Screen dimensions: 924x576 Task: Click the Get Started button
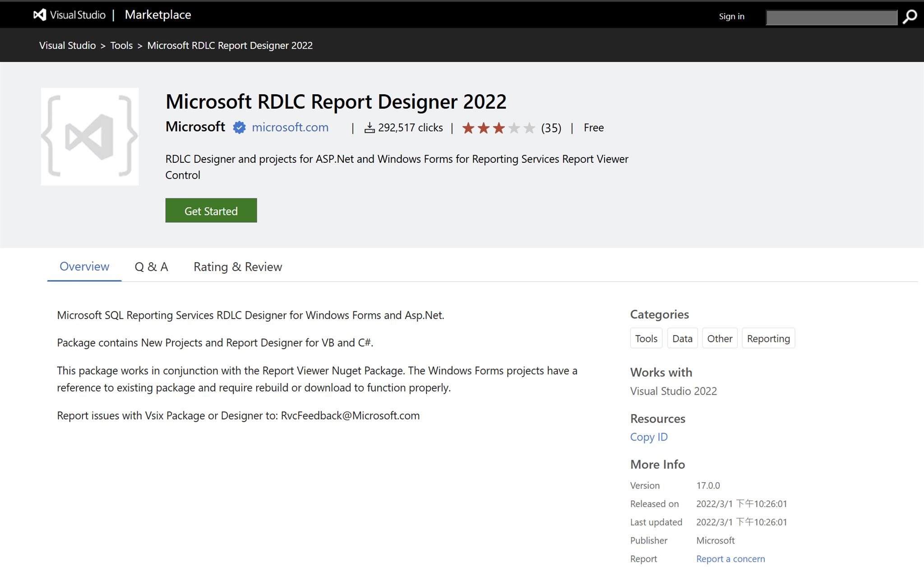click(x=211, y=211)
